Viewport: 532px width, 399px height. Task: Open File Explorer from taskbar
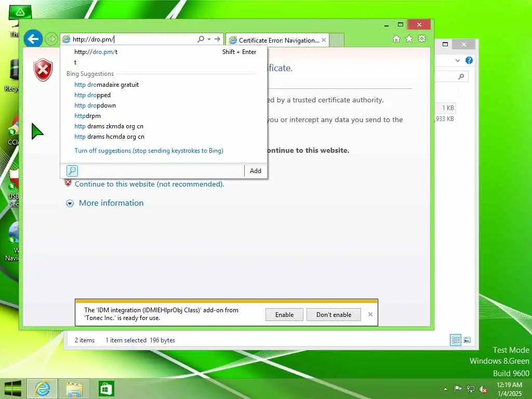74,389
